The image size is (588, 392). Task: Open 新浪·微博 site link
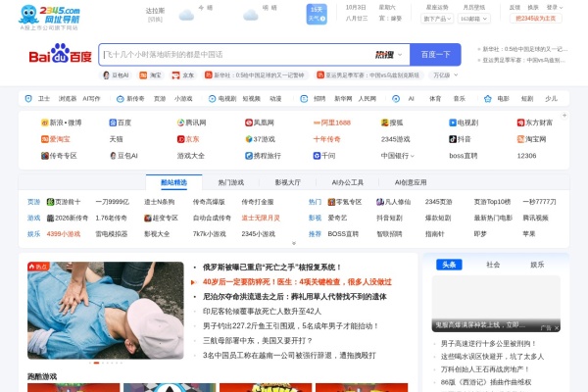click(61, 122)
